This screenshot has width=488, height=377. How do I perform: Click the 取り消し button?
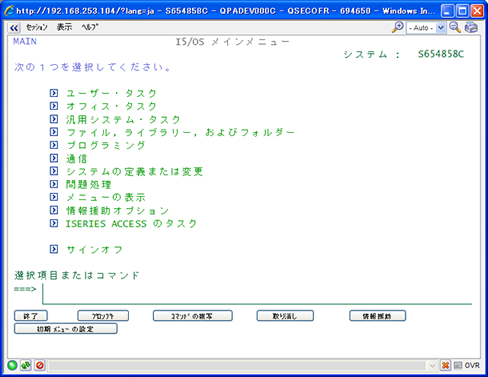tap(285, 316)
